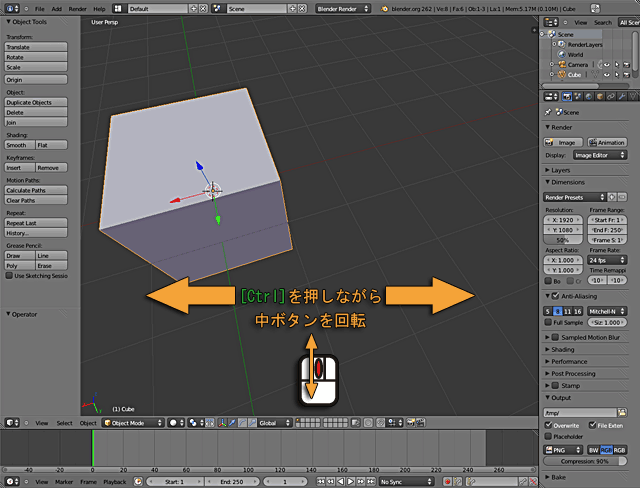Open the Select menu in 3D view header
Image resolution: width=640 pixels, height=488 pixels.
[64, 422]
